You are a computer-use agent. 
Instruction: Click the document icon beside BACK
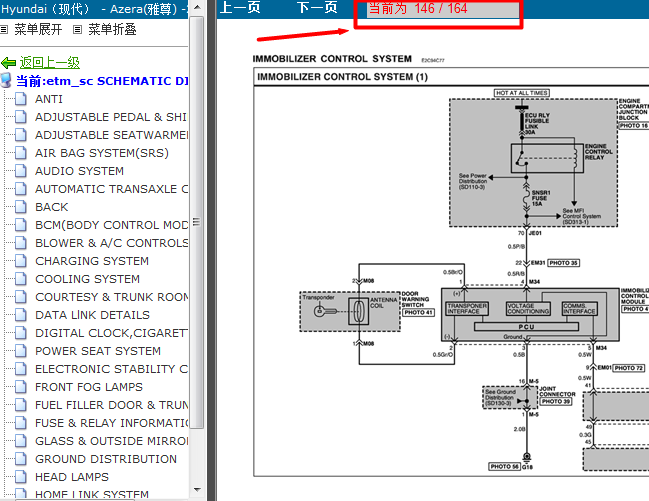point(21,207)
